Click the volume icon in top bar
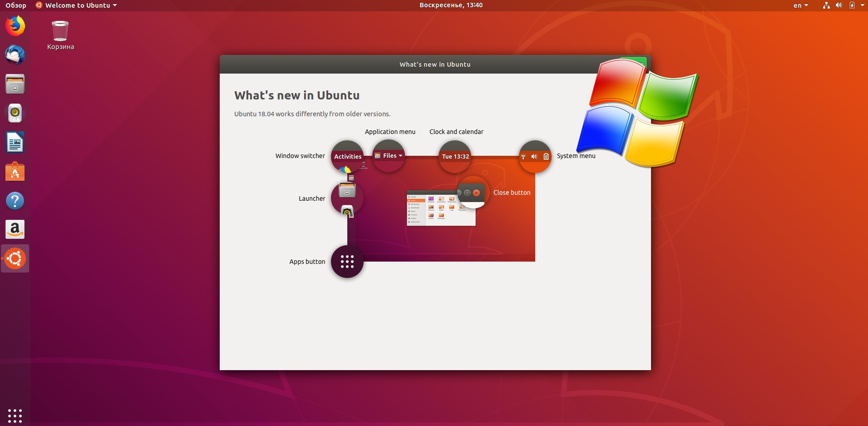Viewport: 868px width, 426px height. (839, 5)
